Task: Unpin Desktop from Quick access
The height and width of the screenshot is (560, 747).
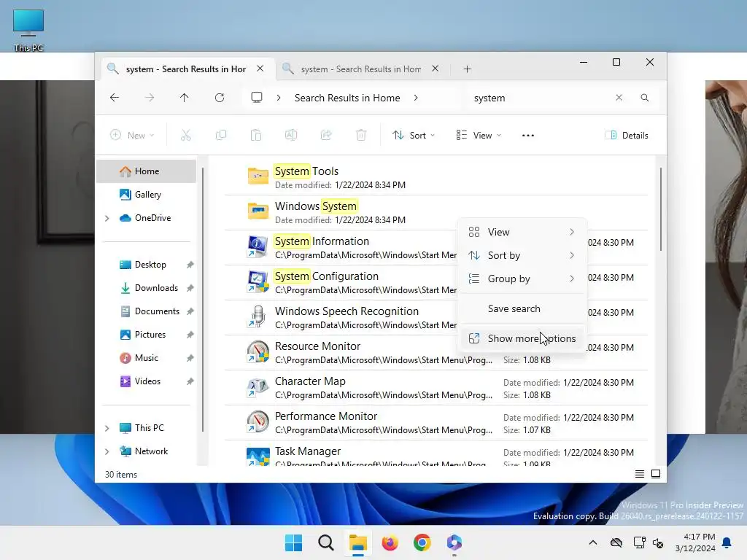Action: point(190,265)
